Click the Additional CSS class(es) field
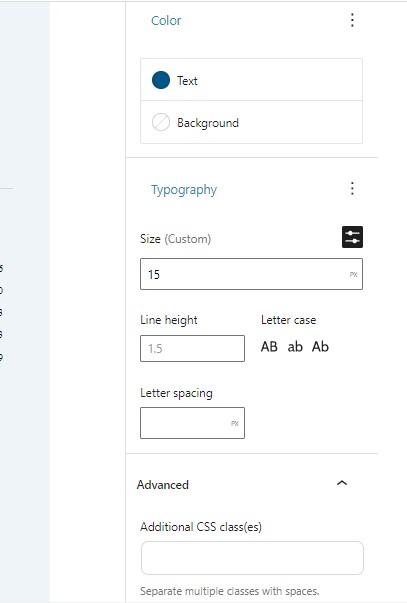Screen dimensions: 407x603 pos(252,558)
